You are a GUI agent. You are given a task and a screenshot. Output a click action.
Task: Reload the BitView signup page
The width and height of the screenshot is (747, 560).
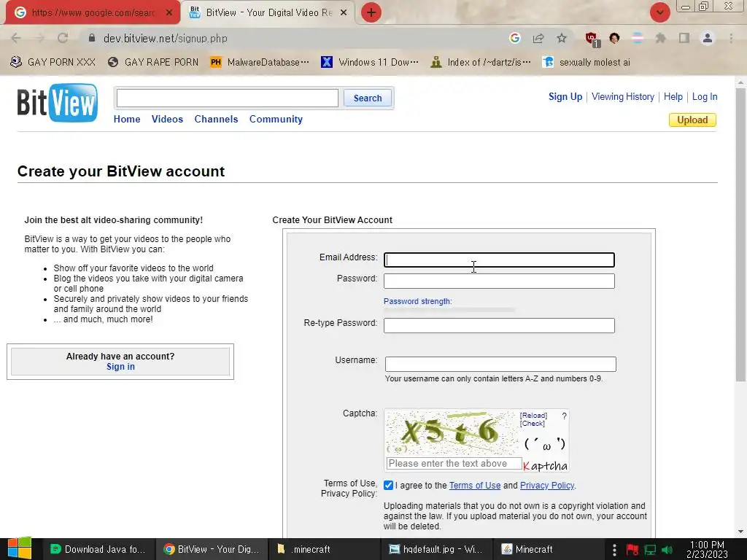63,38
